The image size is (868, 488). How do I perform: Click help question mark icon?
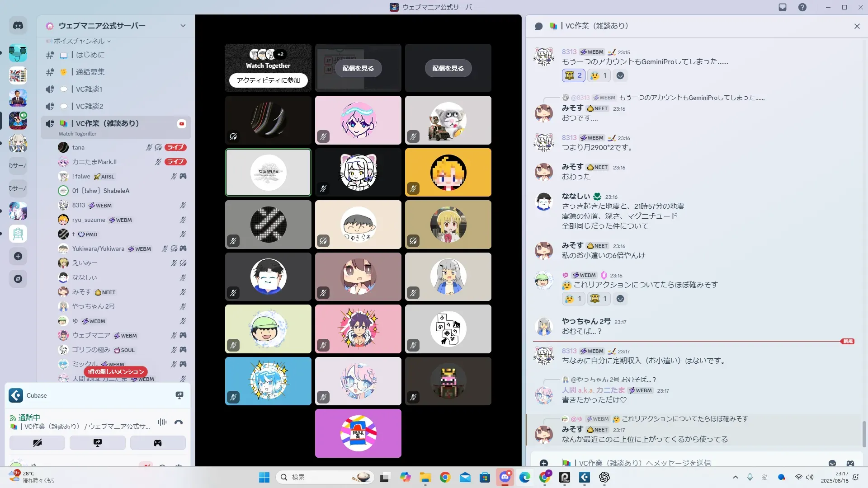pos(802,7)
